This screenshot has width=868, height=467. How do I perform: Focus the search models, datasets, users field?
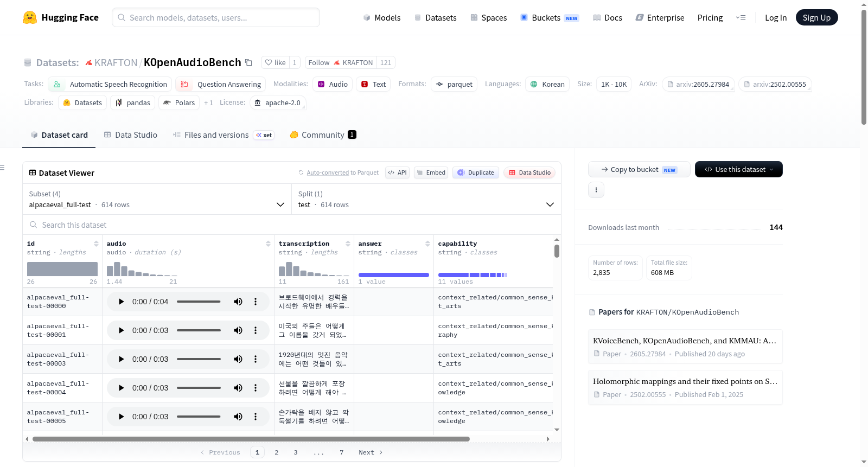tap(216, 17)
